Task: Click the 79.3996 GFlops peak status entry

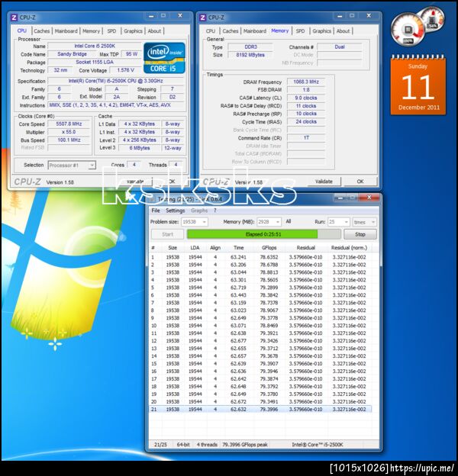Action: 245,445
